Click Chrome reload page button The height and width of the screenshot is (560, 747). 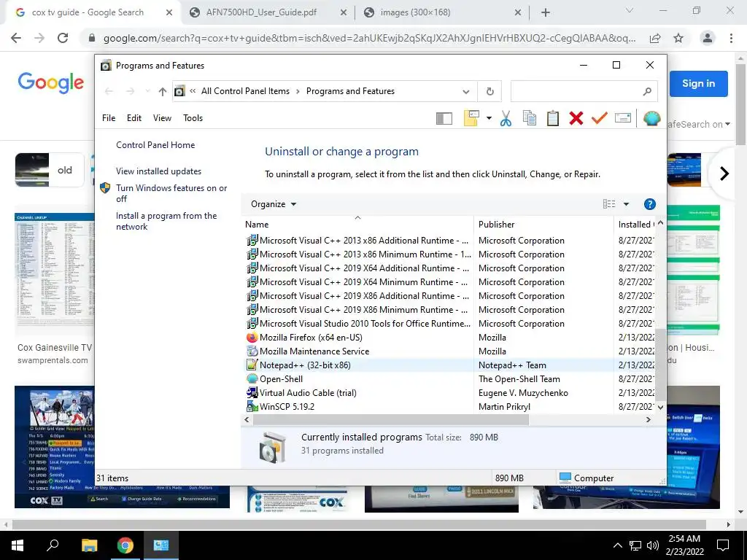pyautogui.click(x=63, y=38)
